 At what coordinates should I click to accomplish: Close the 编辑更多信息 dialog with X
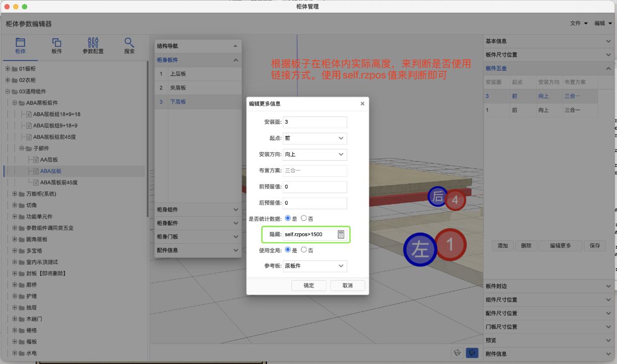tap(362, 104)
